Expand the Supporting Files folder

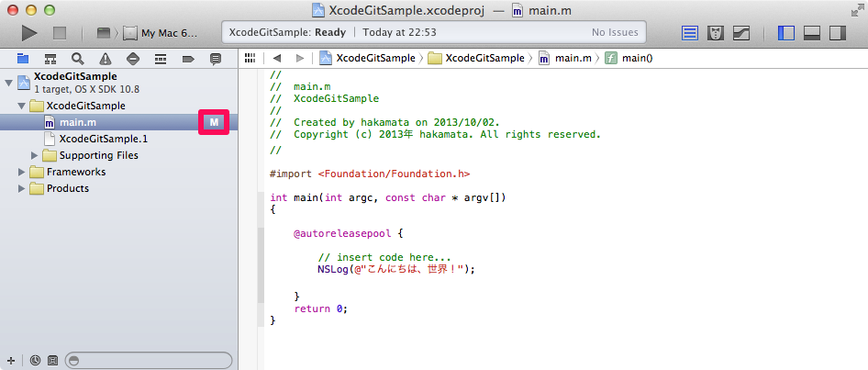pos(36,155)
